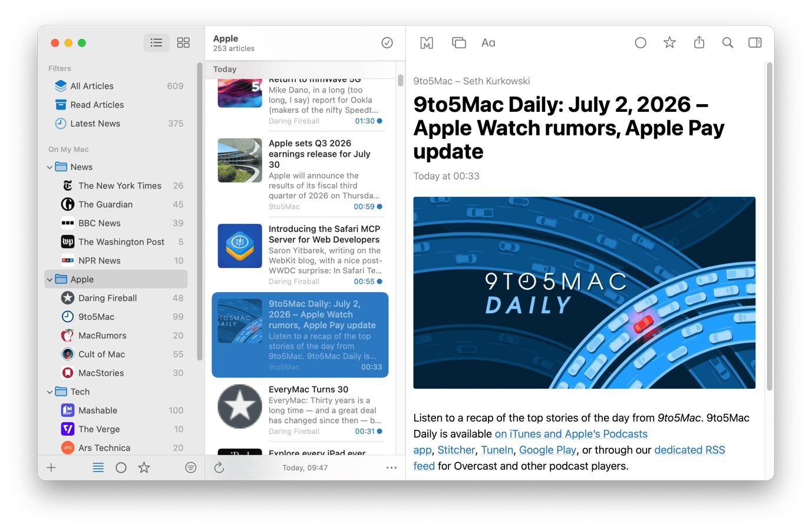
Task: Open BBC News feed
Action: pyautogui.click(x=116, y=223)
